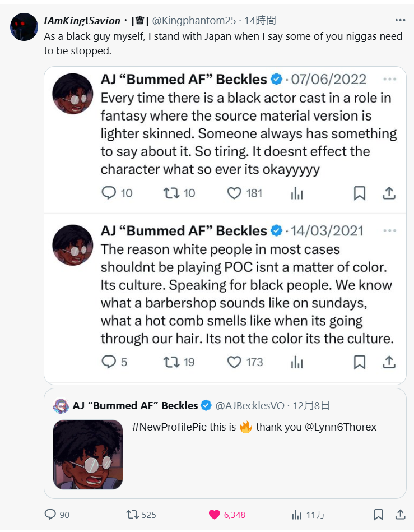This screenshot has width=414, height=532.
Task: Click the reply icon with 90 replies
Action: [50, 514]
